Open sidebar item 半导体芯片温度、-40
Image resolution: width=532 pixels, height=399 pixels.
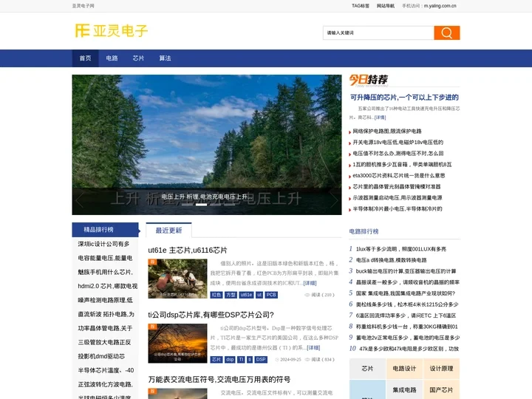[106, 370]
